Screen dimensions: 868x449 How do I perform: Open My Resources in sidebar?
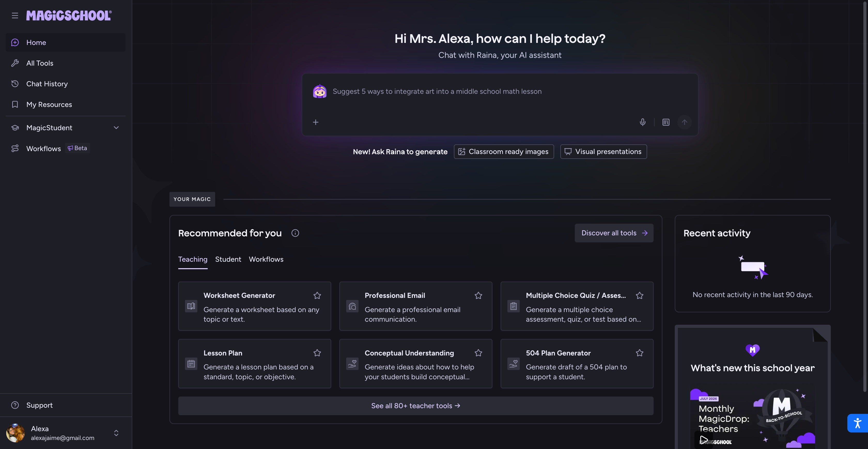click(x=66, y=104)
